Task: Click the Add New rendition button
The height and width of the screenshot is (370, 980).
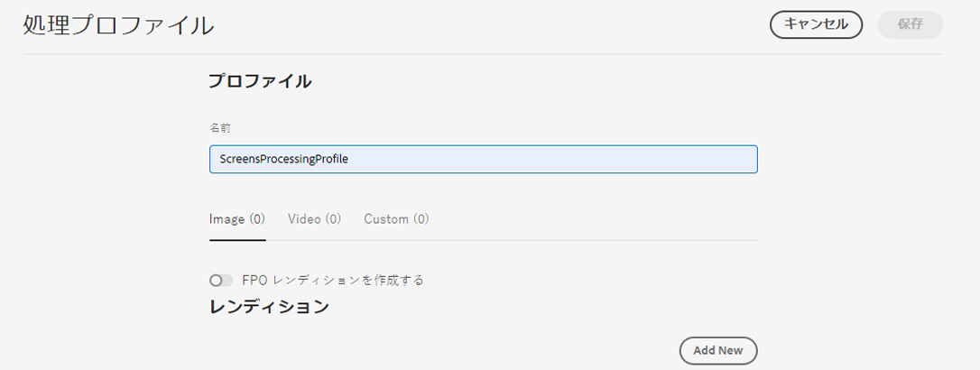Action: pyautogui.click(x=717, y=350)
